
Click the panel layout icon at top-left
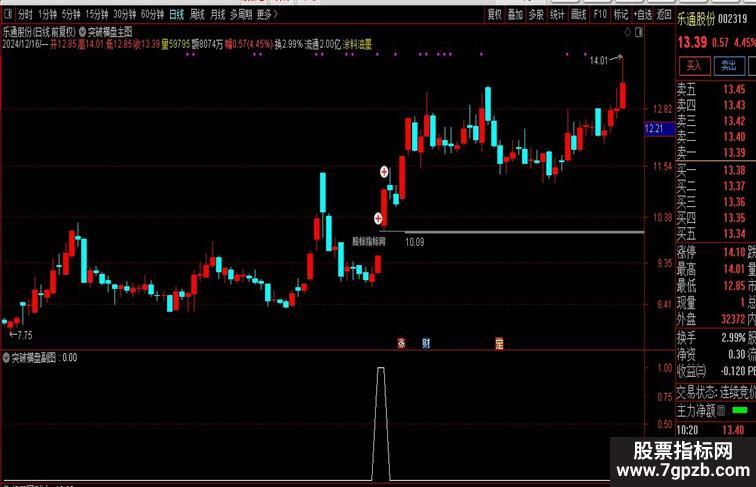pos(8,14)
